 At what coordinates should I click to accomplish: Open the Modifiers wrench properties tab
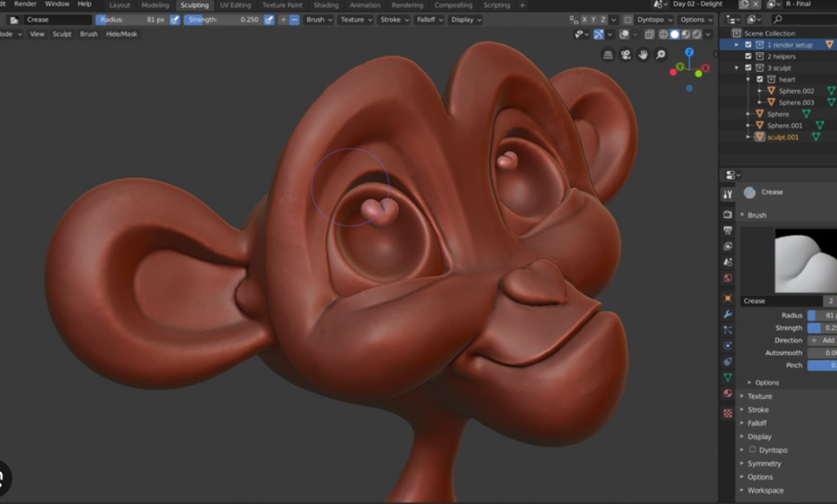point(727,314)
